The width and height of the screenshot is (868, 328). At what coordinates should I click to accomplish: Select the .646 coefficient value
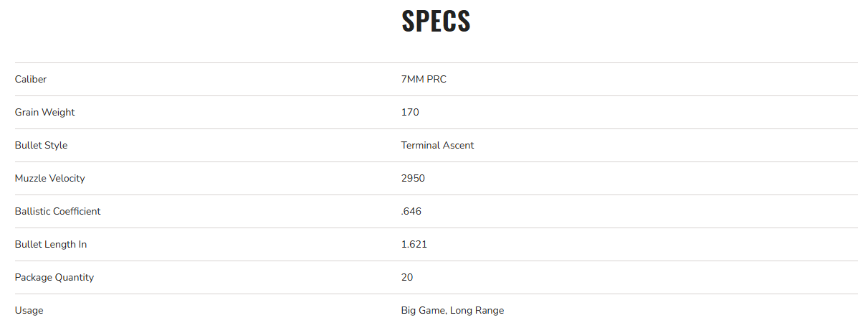[411, 211]
